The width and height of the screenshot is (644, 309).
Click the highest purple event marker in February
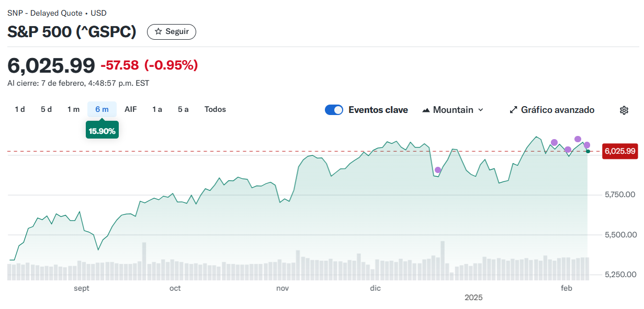[578, 139]
